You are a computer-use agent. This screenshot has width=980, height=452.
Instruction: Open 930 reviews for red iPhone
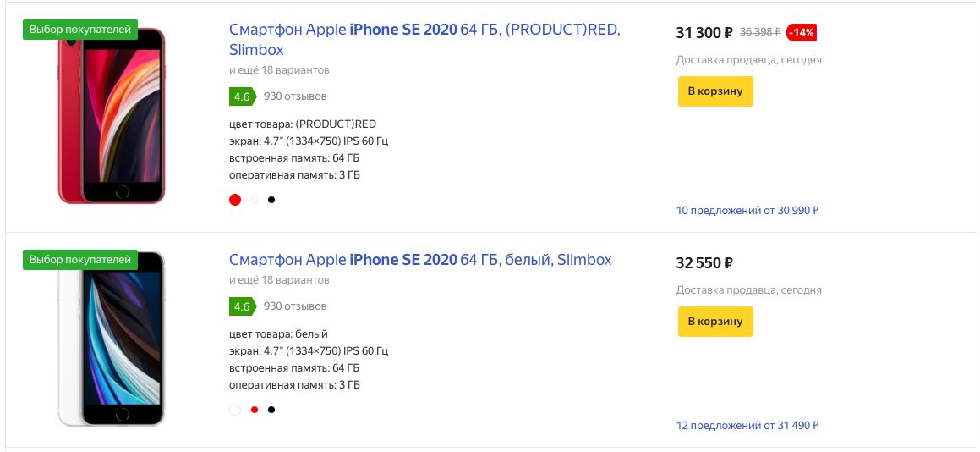click(295, 96)
